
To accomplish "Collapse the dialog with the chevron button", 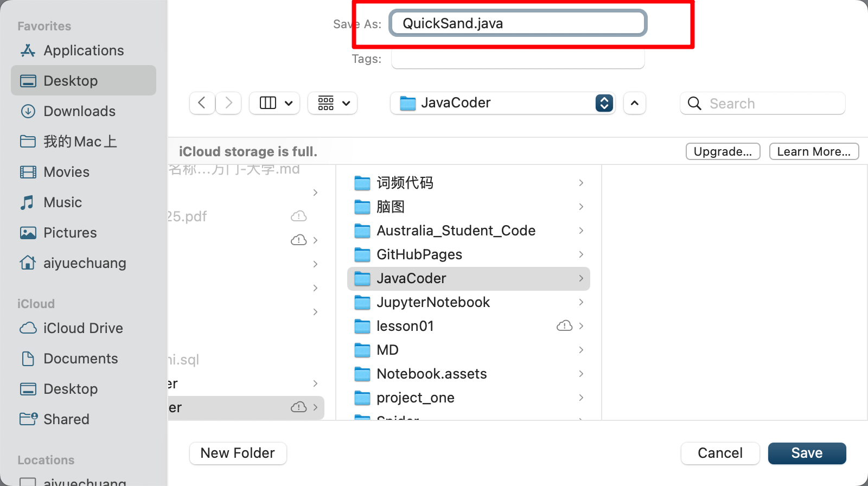I will 635,103.
